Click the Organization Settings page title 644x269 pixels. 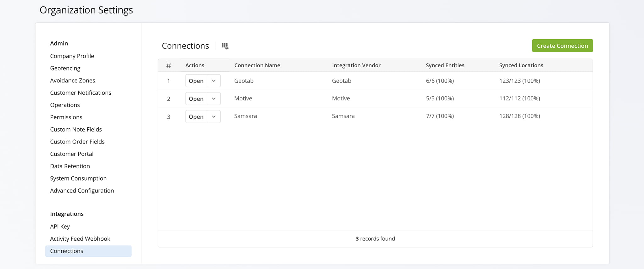point(86,10)
